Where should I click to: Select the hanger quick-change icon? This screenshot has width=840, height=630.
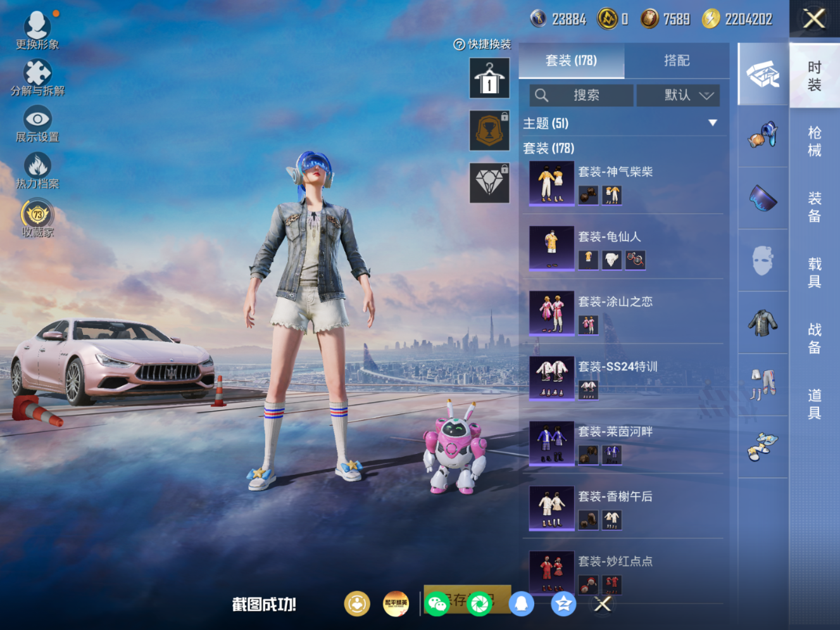(x=489, y=79)
